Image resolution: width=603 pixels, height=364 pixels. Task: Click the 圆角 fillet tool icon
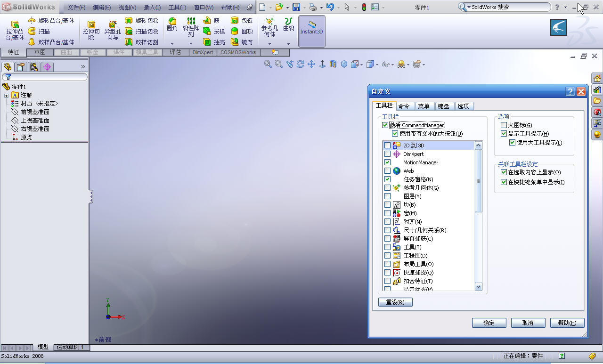tap(172, 25)
